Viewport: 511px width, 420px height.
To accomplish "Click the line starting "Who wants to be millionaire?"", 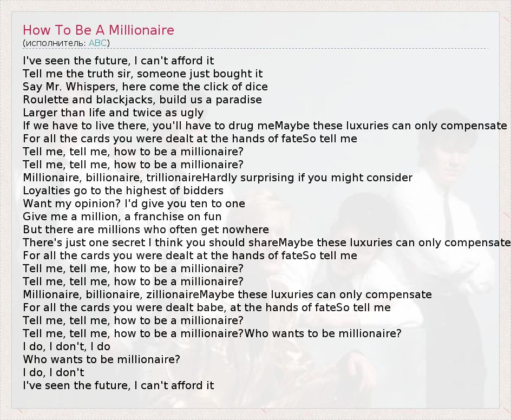I will (x=101, y=359).
